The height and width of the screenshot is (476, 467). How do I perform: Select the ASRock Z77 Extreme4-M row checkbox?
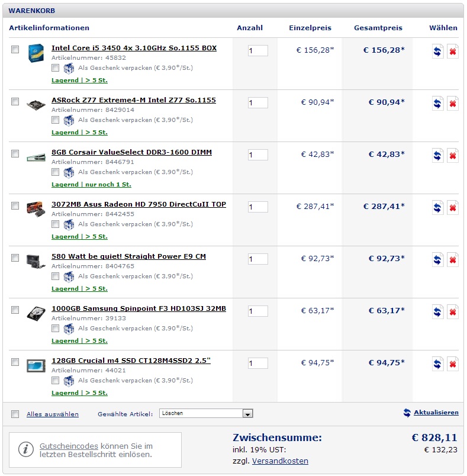point(15,101)
